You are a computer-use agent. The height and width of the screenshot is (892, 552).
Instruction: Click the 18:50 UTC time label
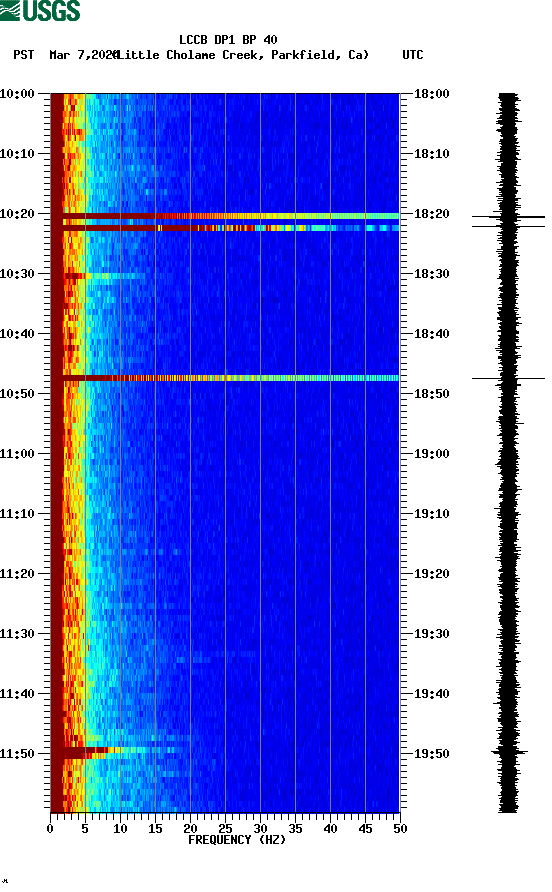tap(431, 394)
